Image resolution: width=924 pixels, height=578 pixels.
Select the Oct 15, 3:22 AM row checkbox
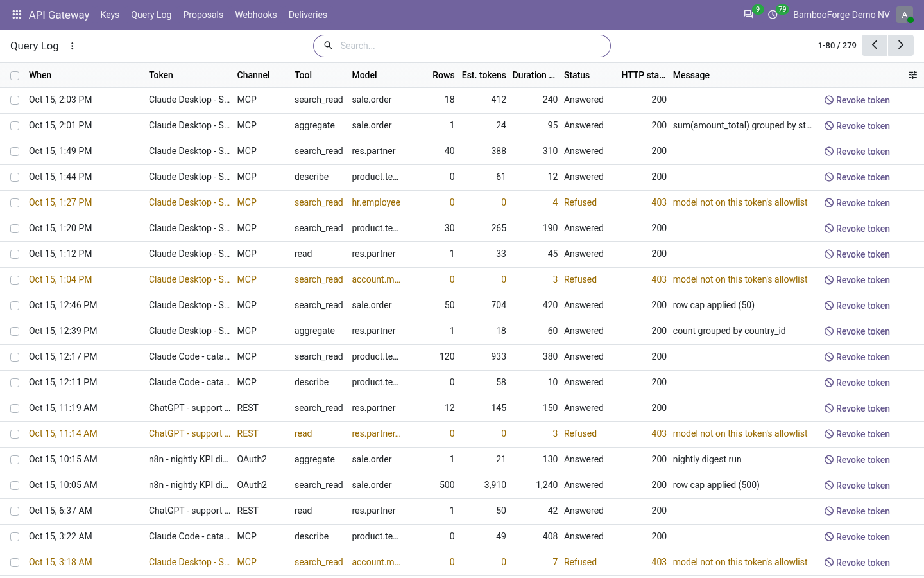pos(15,537)
